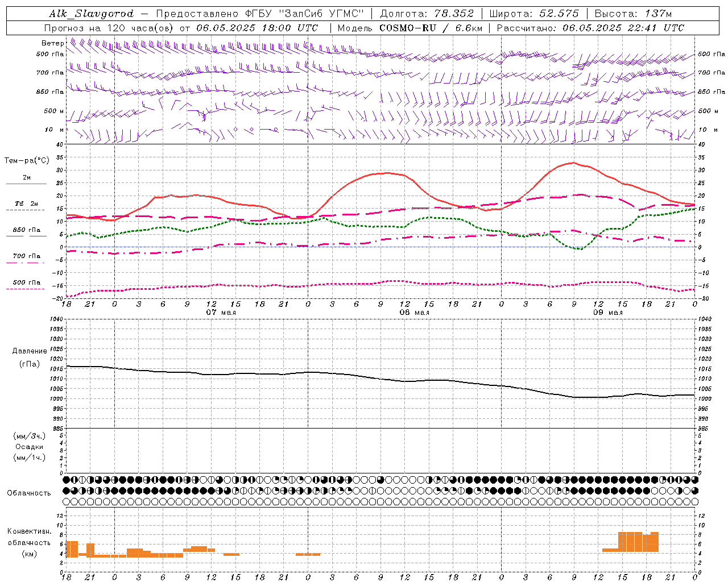The image size is (728, 582).
Task: Click '500 гПа' entry in temperature legend
Action: point(27,282)
